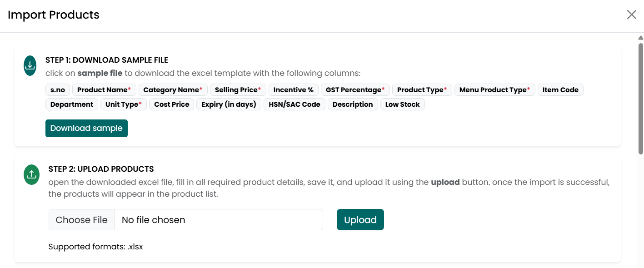Select the Category Name column tag

pos(173,90)
